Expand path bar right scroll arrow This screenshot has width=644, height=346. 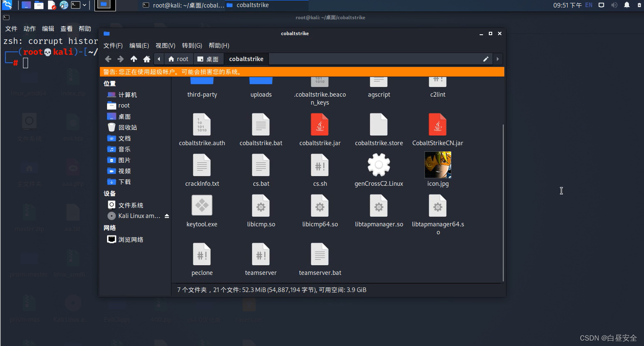(x=498, y=59)
